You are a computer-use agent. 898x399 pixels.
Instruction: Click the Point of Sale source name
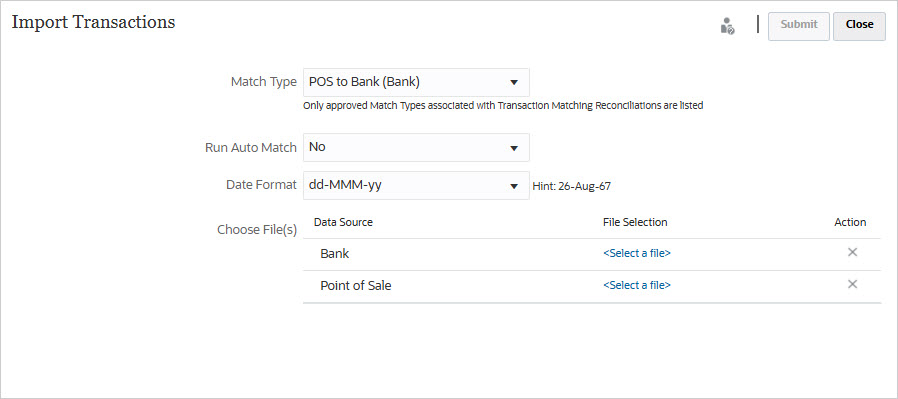(x=356, y=286)
